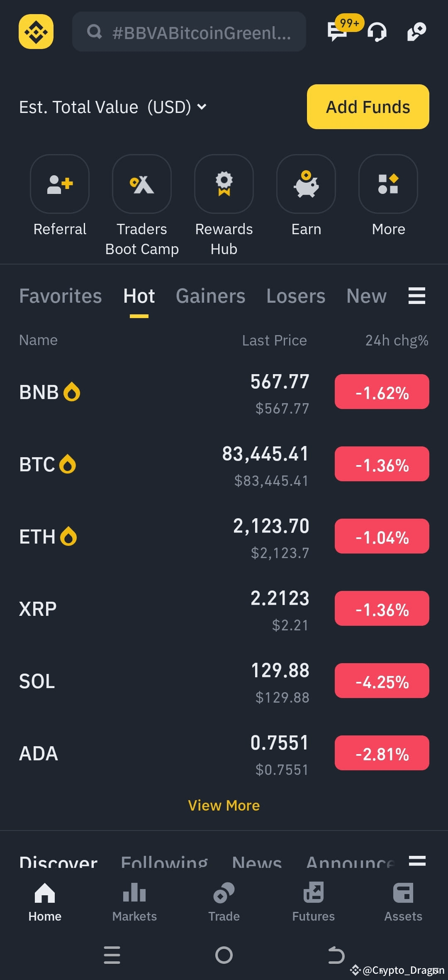Open the Referral shortcut icon
The width and height of the screenshot is (448, 980).
pos(60,184)
